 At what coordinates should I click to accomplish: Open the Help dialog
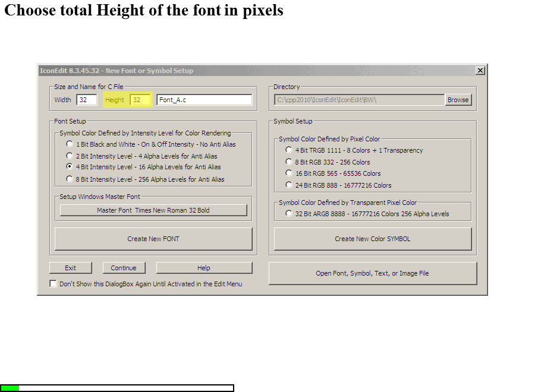click(204, 267)
